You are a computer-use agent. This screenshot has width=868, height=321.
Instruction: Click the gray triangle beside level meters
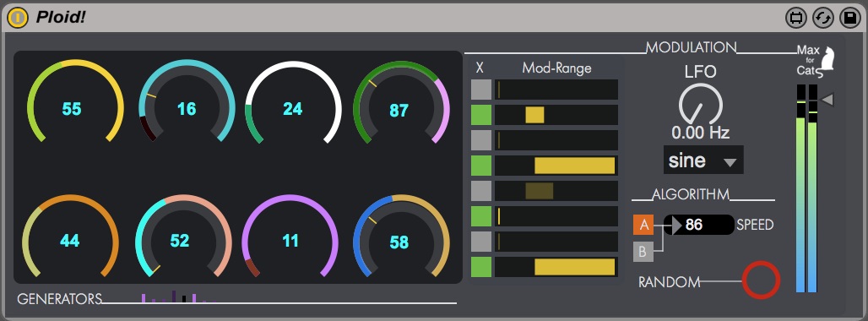click(x=827, y=100)
